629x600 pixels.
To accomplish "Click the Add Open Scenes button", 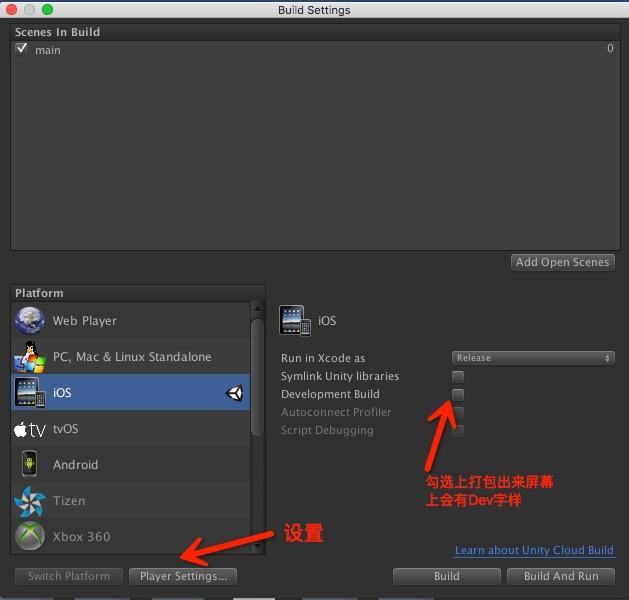I will click(x=562, y=262).
